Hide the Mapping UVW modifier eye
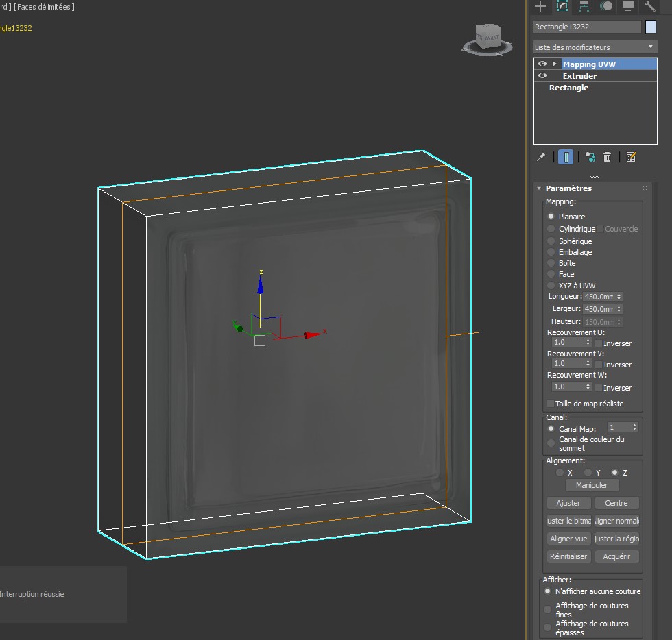 [542, 64]
